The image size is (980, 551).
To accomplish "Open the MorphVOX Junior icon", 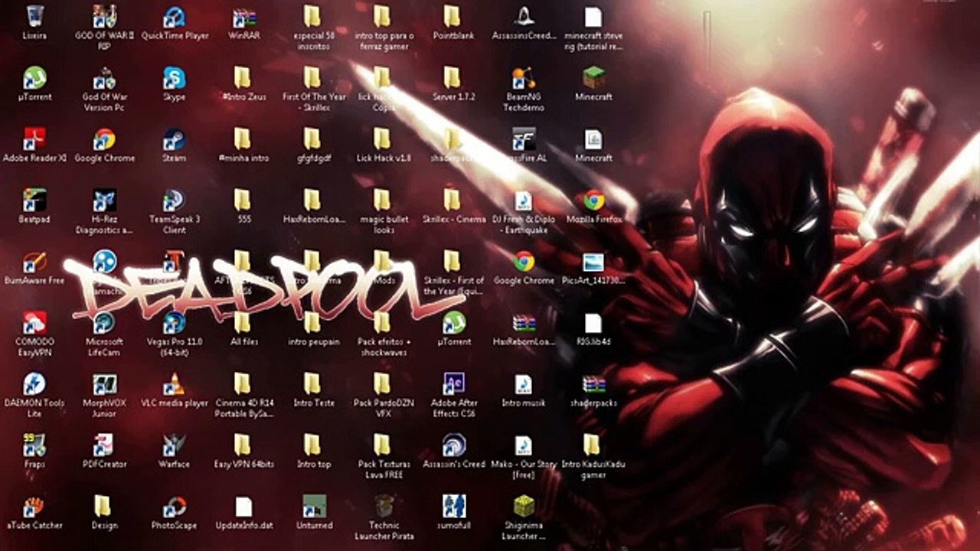I will (104, 384).
